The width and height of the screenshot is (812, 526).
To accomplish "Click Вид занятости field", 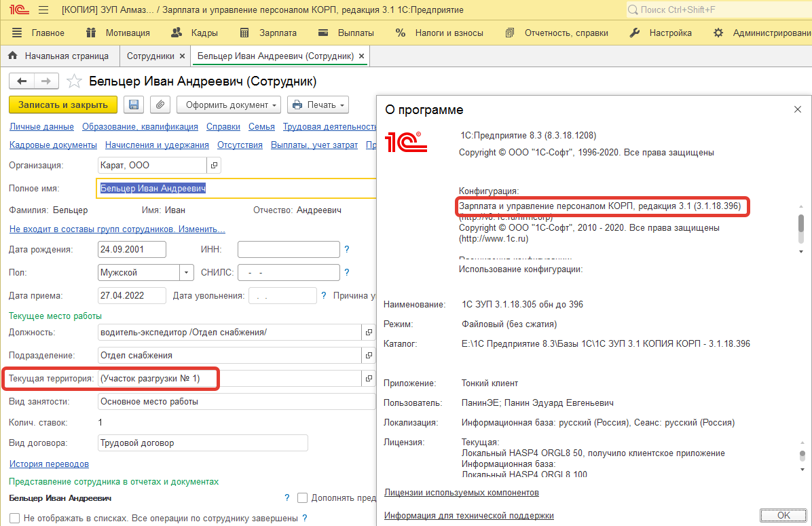I will pyautogui.click(x=237, y=402).
